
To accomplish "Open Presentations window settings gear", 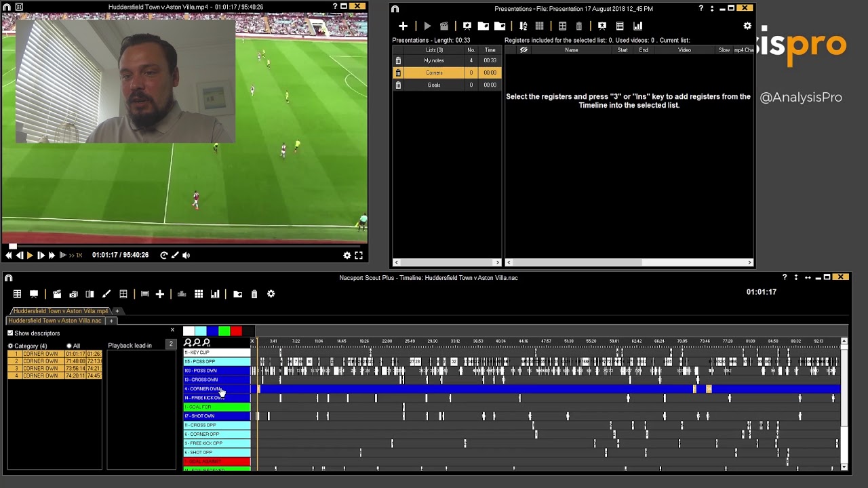I will pyautogui.click(x=747, y=26).
